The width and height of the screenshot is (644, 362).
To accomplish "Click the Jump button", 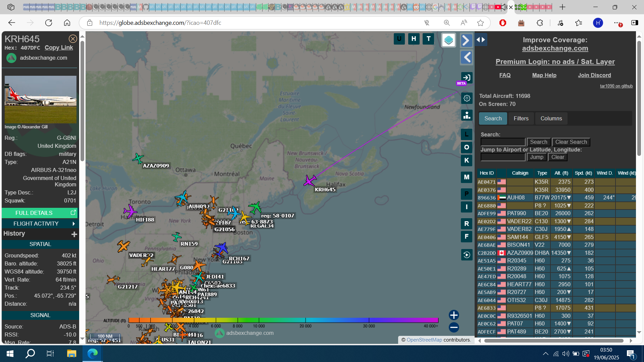I will pos(537,157).
